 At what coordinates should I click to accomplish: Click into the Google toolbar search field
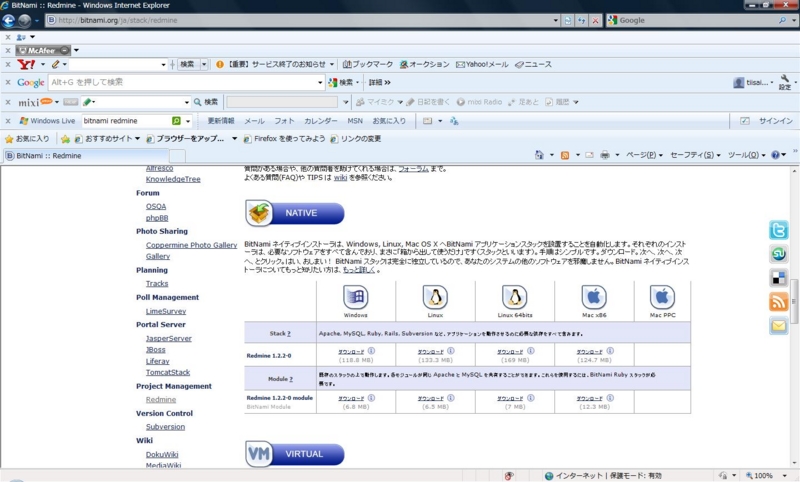[x=183, y=82]
